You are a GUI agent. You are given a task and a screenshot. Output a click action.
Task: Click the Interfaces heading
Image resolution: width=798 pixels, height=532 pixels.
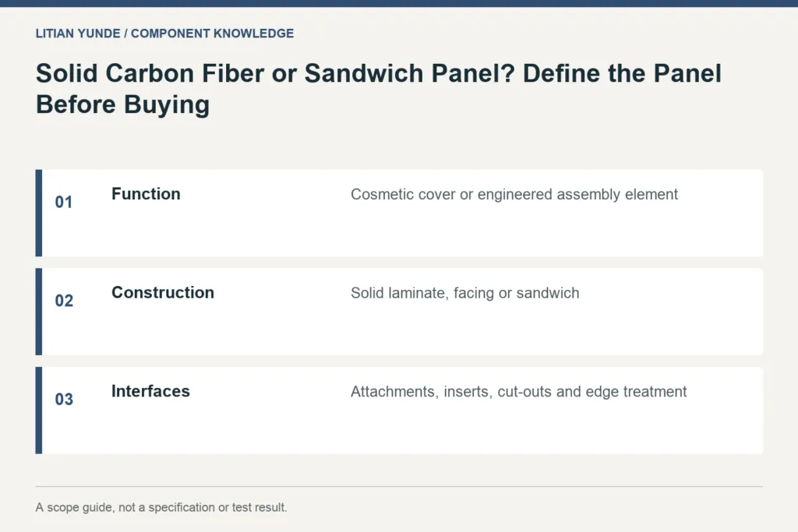[150, 391]
